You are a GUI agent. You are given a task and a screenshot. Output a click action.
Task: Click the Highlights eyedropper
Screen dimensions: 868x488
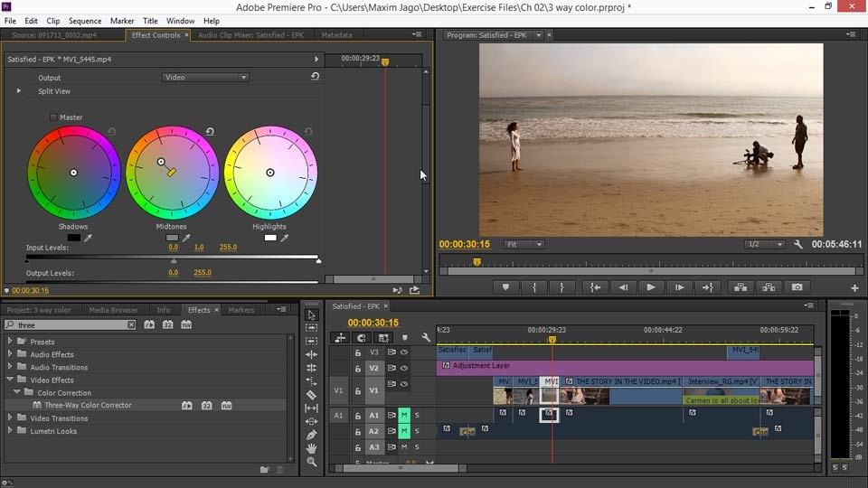[x=285, y=238]
